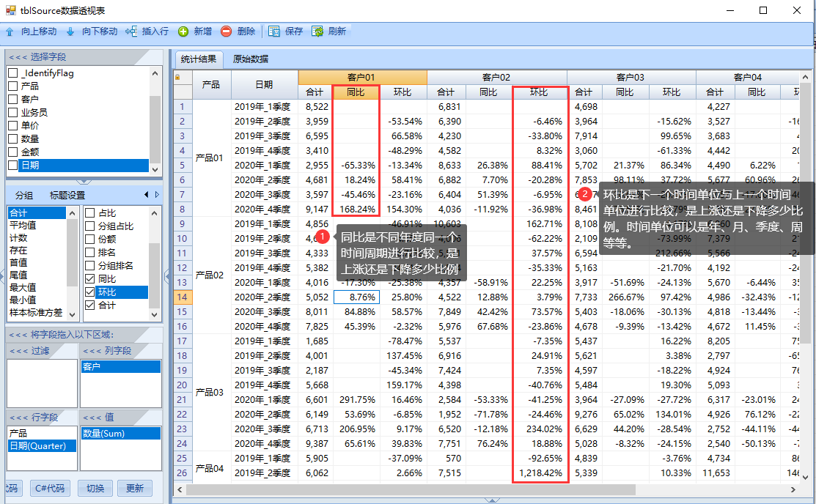Image resolution: width=816 pixels, height=504 pixels.
Task: Select row header number 1
Action: click(183, 107)
